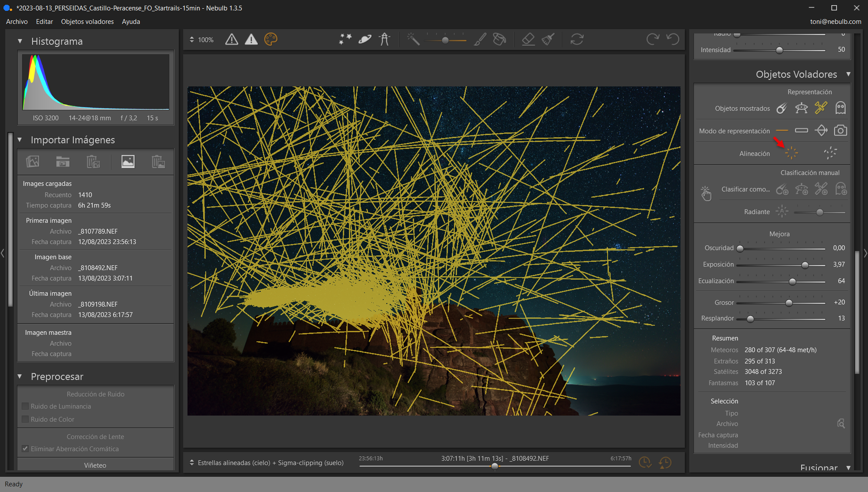Adjust the Grosor slider handle
The image size is (868, 492).
pyautogui.click(x=789, y=303)
